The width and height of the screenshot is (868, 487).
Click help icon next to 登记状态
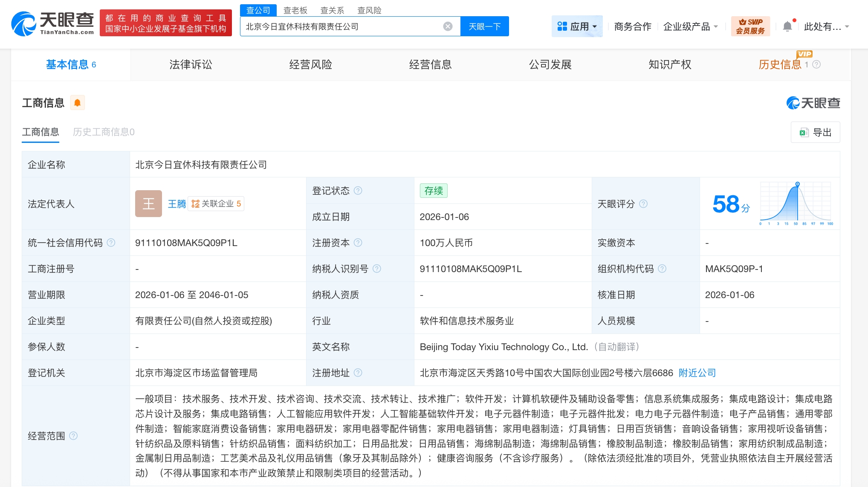358,191
